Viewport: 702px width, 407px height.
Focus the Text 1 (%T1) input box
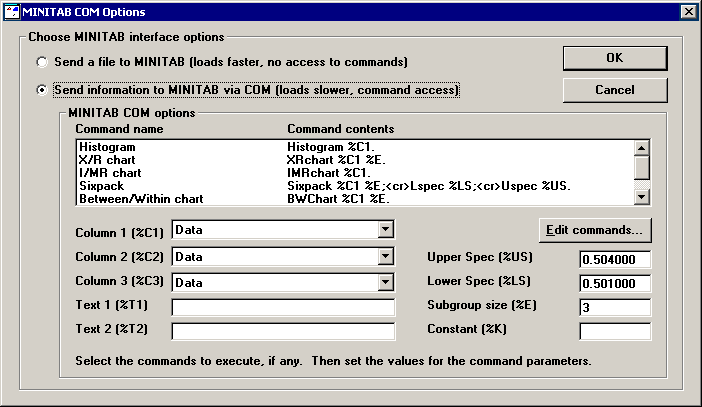284,307
